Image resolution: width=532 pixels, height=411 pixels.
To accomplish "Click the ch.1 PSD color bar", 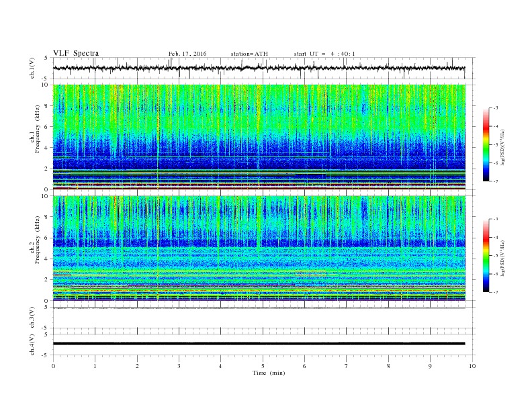I will [x=486, y=145].
